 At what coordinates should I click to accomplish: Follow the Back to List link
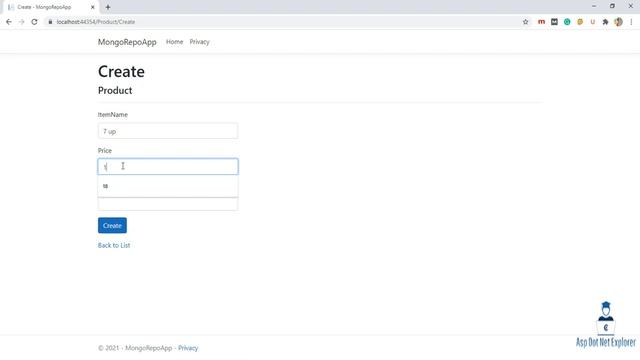click(114, 245)
